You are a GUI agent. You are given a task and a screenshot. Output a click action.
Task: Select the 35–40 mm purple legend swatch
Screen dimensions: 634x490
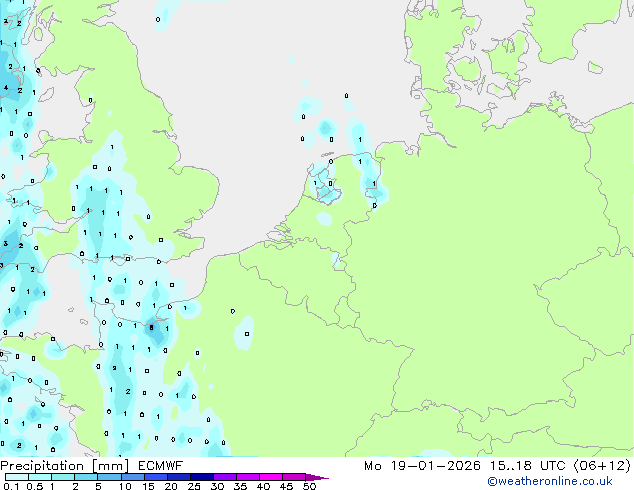[247, 477]
